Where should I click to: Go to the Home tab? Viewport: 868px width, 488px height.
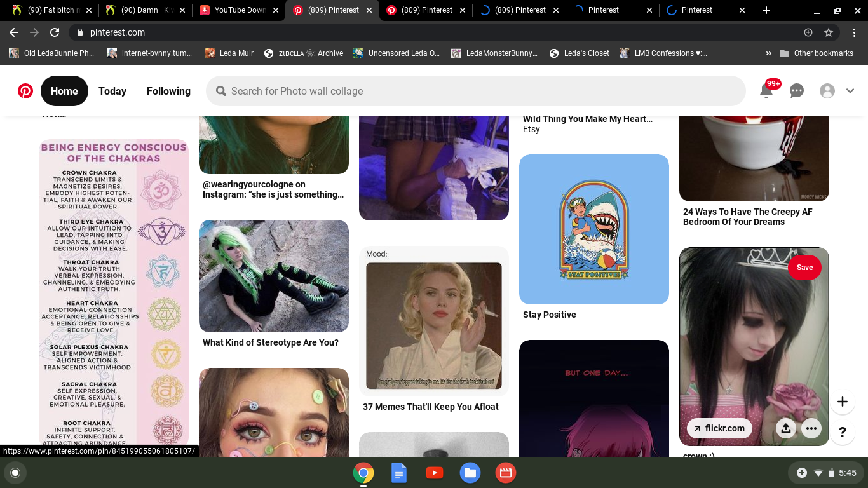tap(64, 91)
